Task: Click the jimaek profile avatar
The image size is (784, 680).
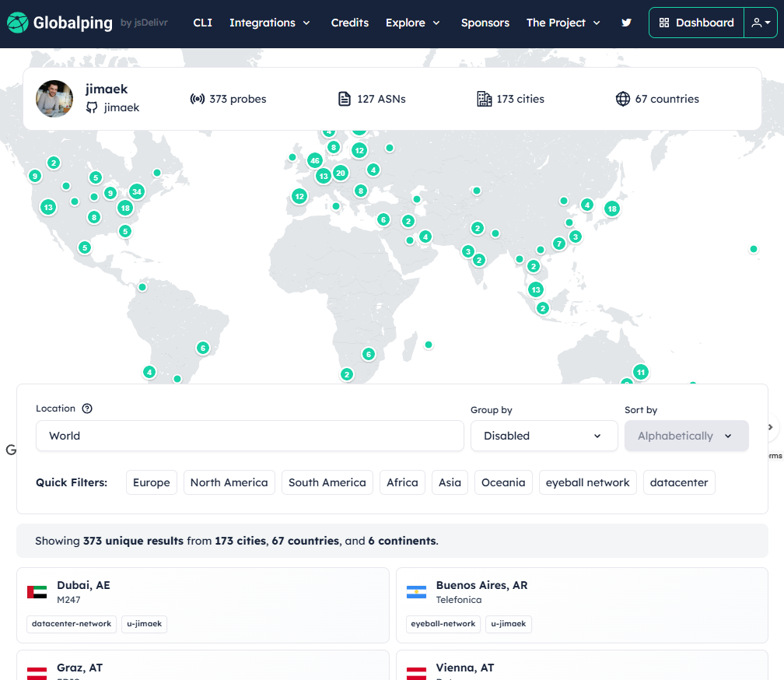Action: pos(54,99)
